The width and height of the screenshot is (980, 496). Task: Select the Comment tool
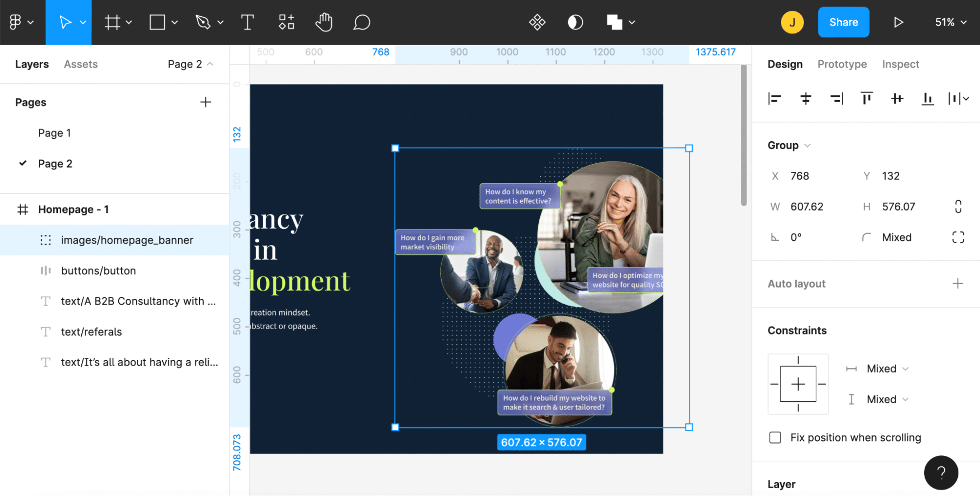point(361,23)
